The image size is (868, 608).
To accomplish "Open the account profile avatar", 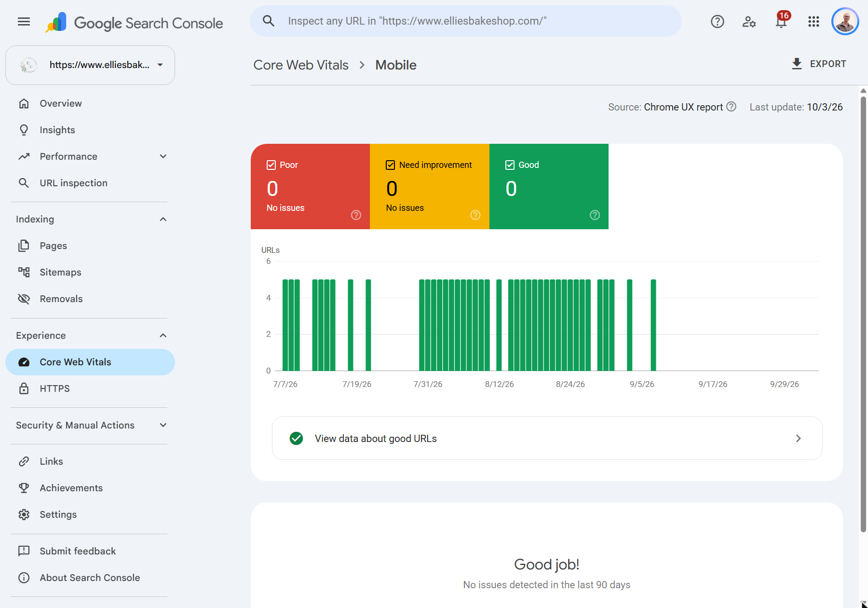I will click(845, 22).
